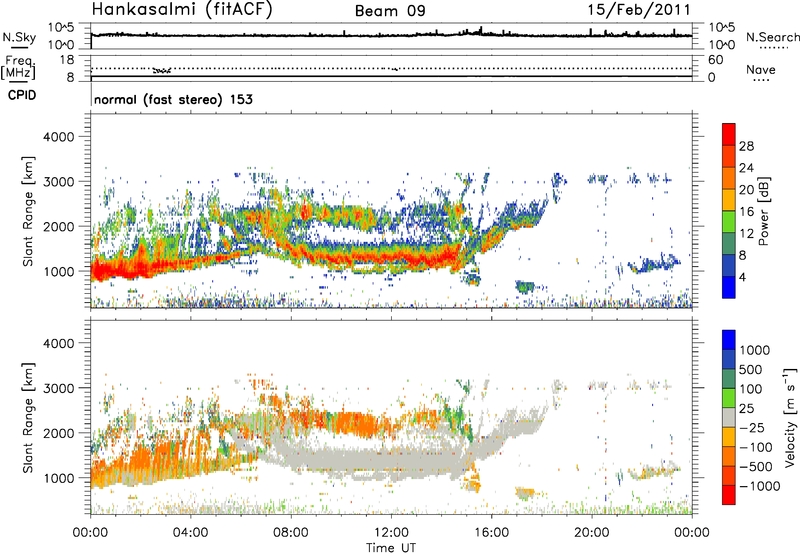Click the light green segment of the Power color bar
This screenshot has width=800, height=554.
tap(729, 222)
